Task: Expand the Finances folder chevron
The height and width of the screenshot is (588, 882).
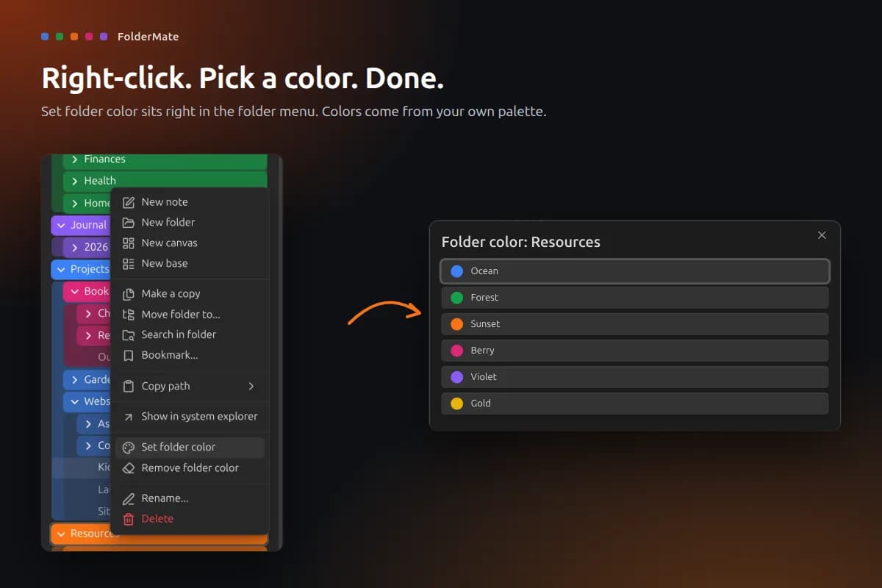Action: coord(74,159)
